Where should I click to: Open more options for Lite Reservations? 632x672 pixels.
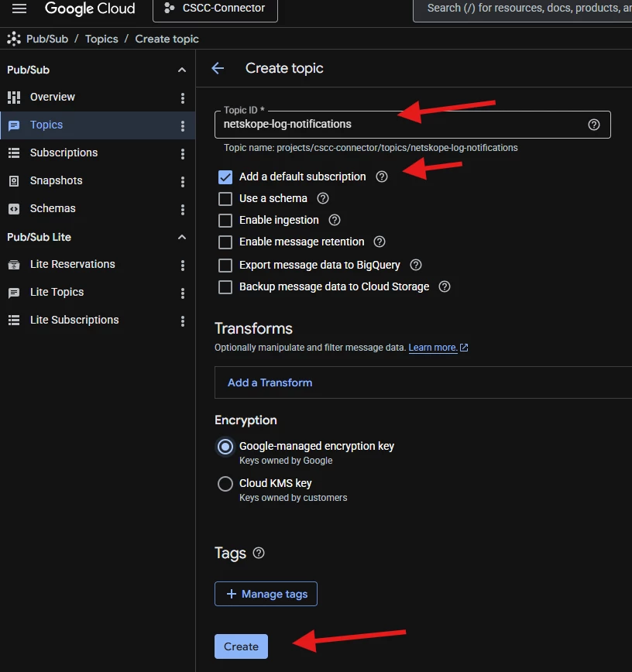click(x=183, y=266)
